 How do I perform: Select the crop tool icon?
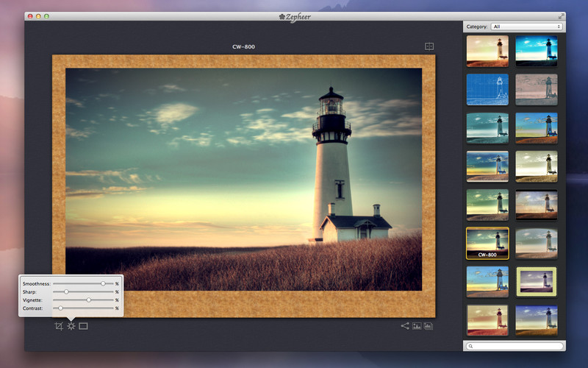59,326
